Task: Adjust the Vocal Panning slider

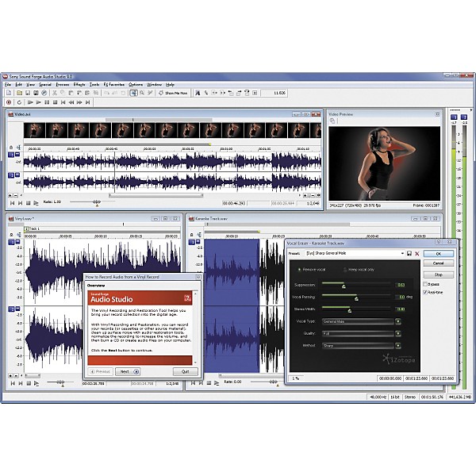Action: pos(356,299)
